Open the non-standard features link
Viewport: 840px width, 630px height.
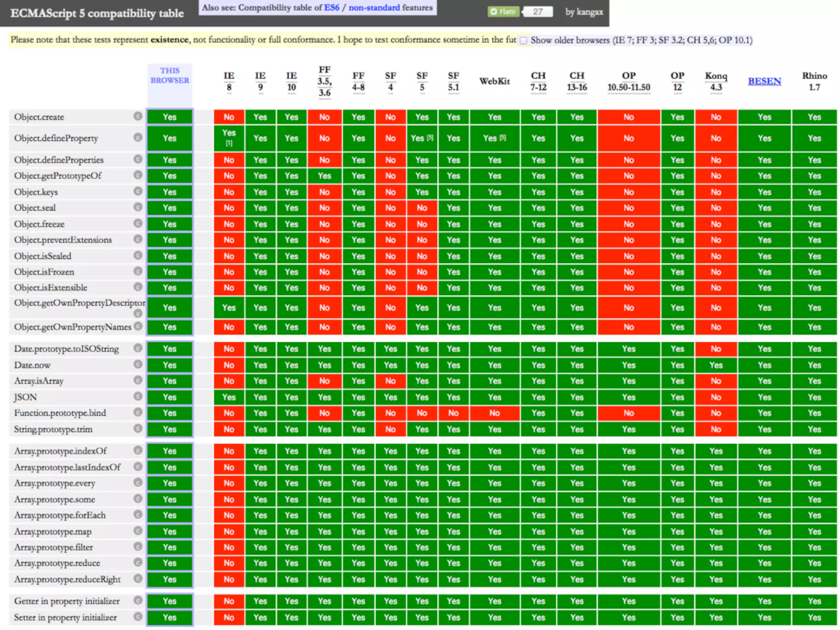[374, 8]
